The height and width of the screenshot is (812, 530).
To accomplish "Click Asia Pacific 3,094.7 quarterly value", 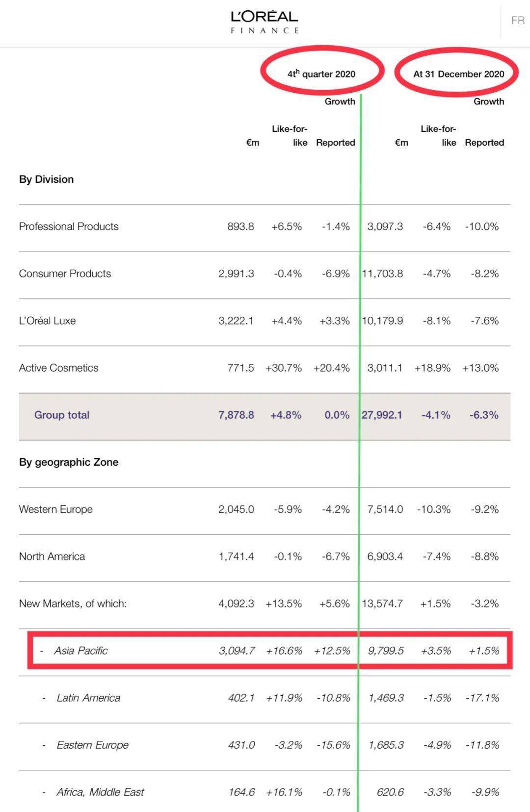I will click(237, 651).
